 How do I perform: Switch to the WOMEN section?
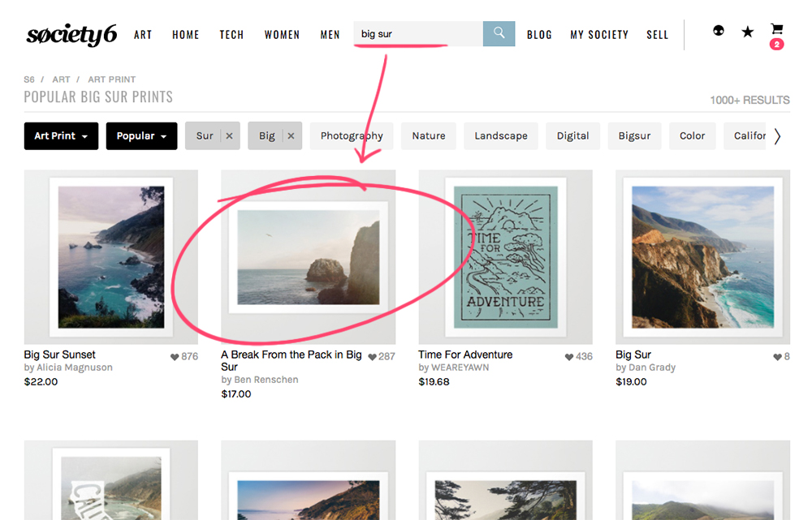click(282, 34)
